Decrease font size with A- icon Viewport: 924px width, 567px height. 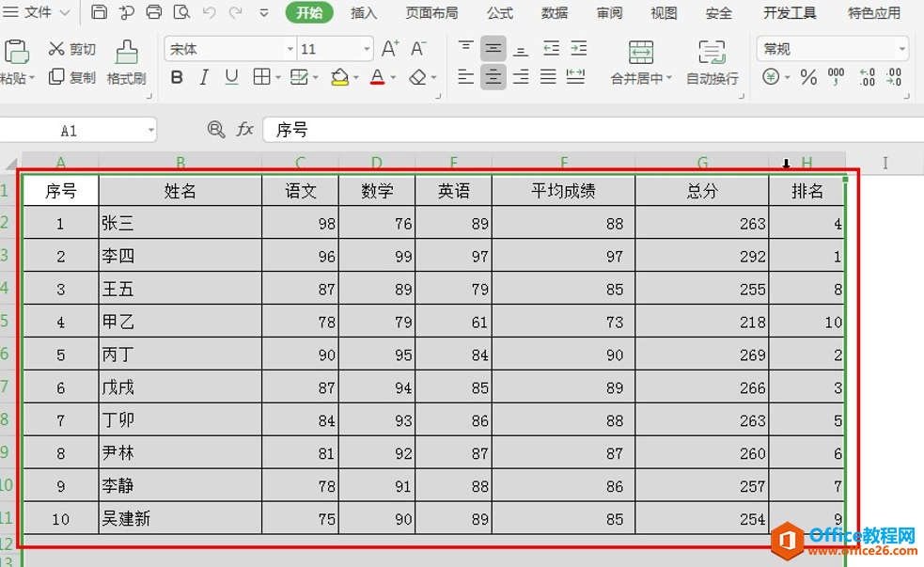[418, 49]
